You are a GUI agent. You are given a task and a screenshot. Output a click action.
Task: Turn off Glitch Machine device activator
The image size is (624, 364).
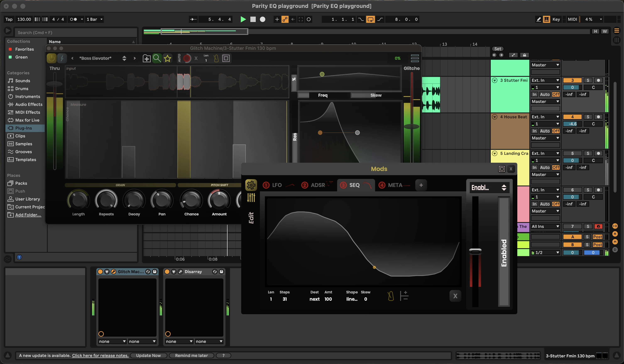pyautogui.click(x=100, y=272)
